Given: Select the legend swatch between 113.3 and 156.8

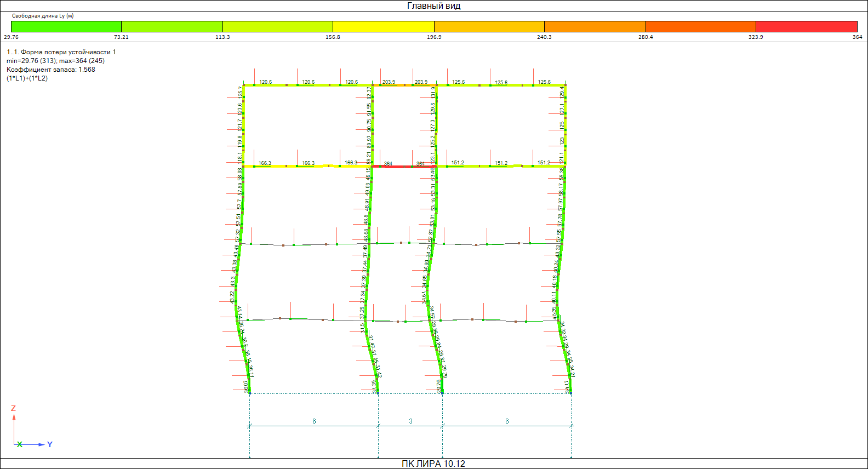Looking at the screenshot, I should coord(278,26).
